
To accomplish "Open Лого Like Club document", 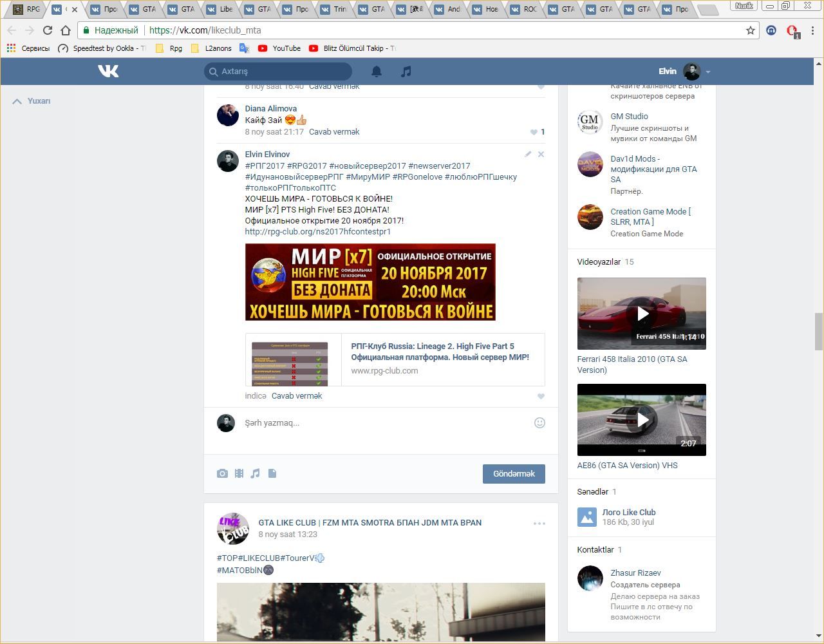I will click(629, 513).
